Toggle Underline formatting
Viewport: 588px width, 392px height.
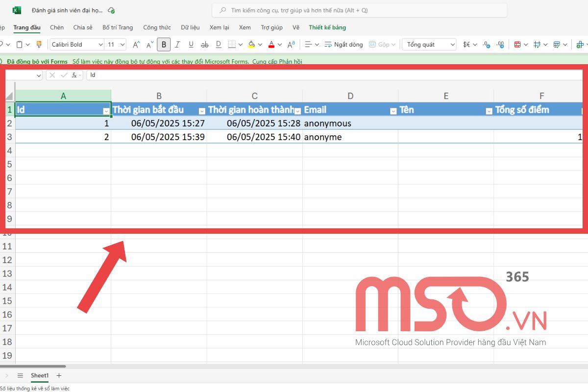point(191,45)
